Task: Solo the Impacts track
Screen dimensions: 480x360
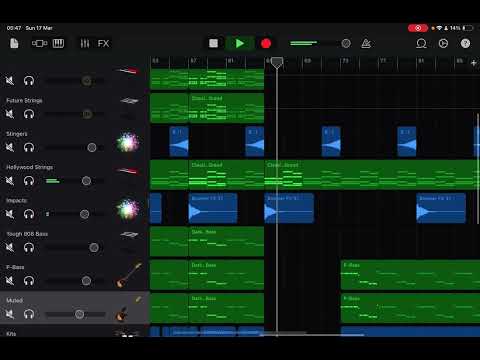Action: [x=29, y=214]
